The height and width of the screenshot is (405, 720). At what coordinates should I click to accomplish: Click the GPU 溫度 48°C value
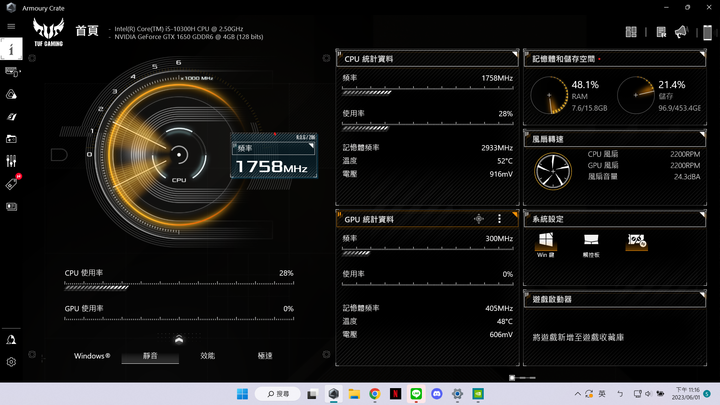pos(505,321)
